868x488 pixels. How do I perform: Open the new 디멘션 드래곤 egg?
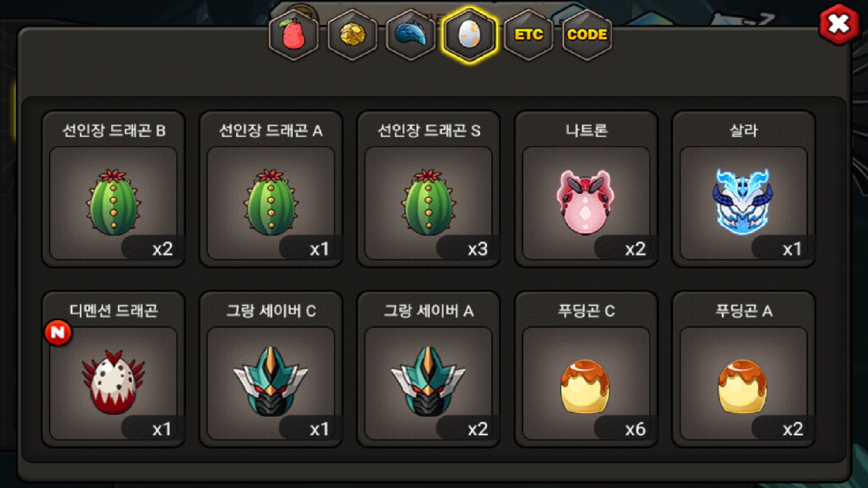(x=113, y=369)
